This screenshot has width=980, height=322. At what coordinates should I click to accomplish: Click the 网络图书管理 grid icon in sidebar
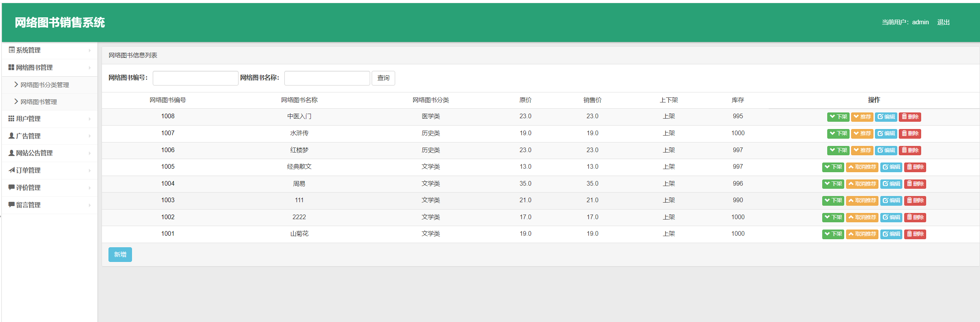click(12, 67)
